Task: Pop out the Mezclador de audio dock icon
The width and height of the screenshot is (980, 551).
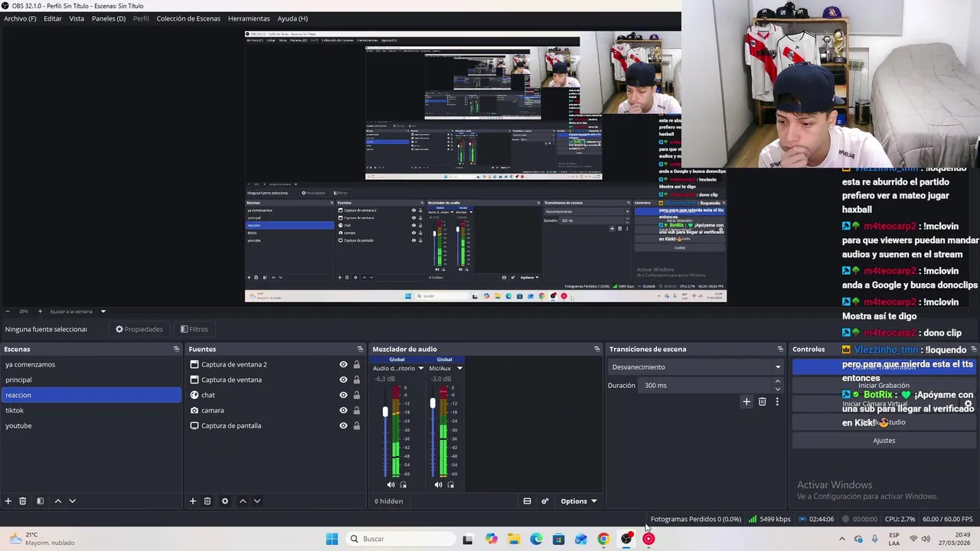Action: coord(597,349)
